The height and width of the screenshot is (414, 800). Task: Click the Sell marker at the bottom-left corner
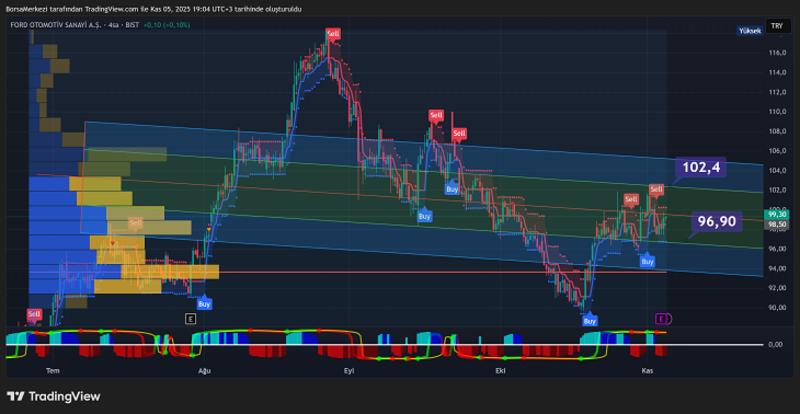point(34,314)
